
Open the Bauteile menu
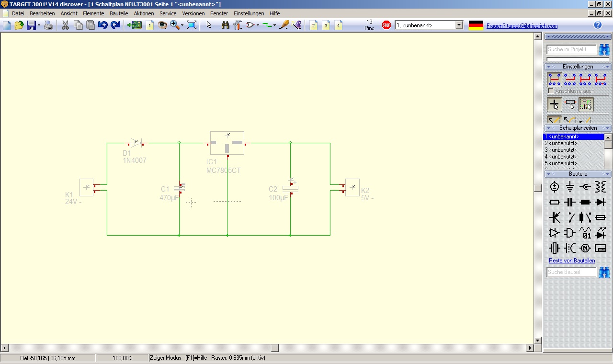coord(119,13)
